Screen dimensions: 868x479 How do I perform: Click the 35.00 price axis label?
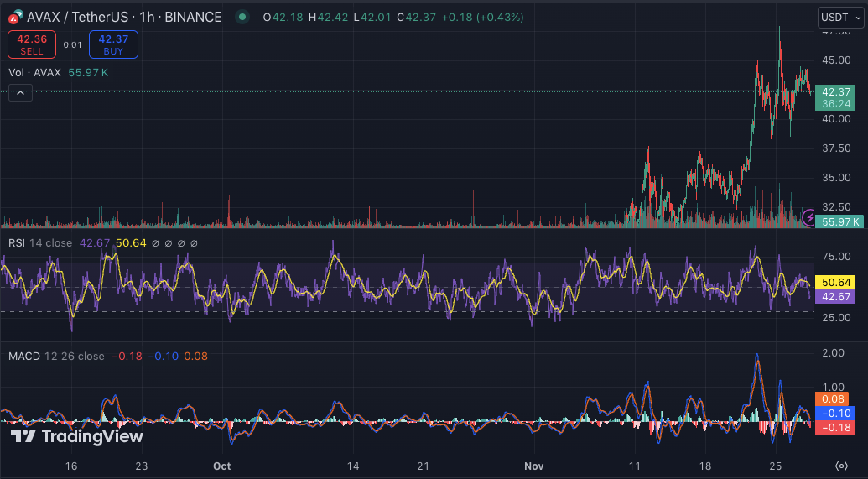836,177
